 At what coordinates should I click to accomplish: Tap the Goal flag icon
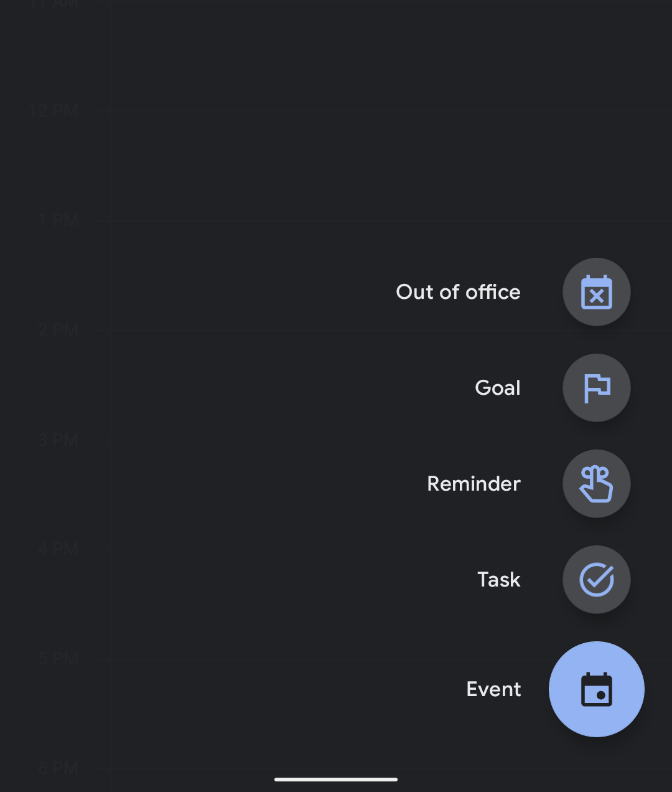[596, 388]
